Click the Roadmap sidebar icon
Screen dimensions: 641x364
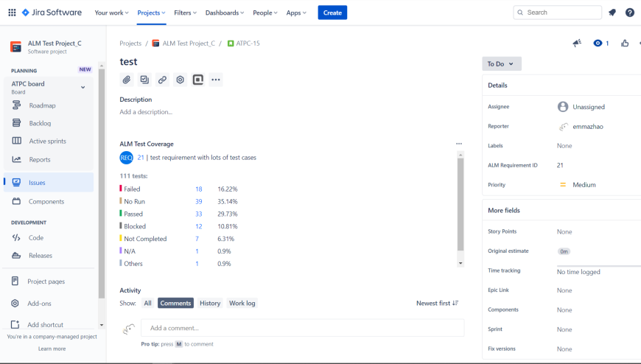click(16, 105)
